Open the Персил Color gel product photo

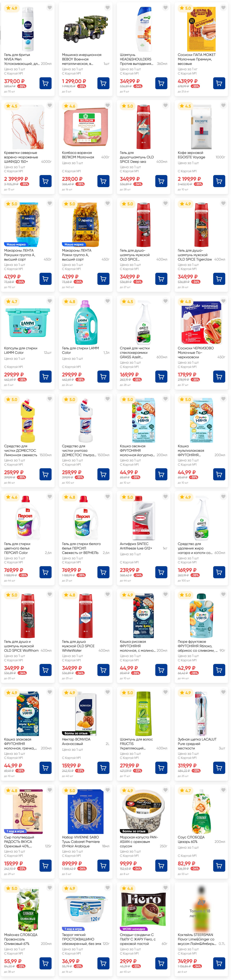tap(27, 518)
